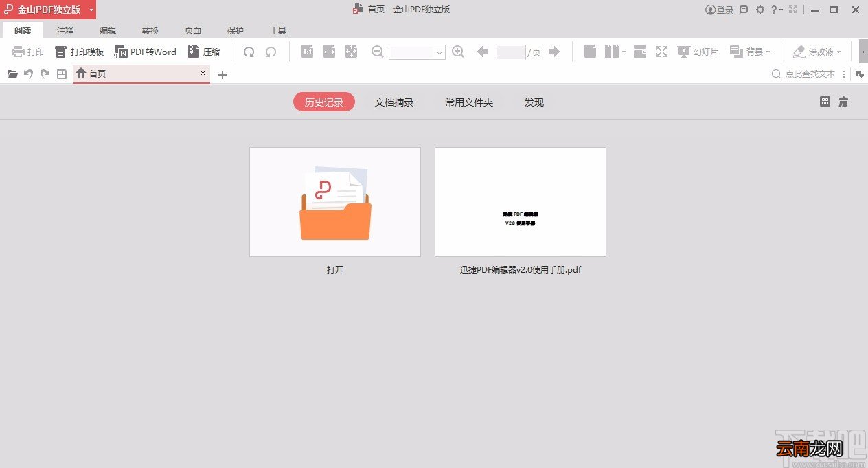Image resolution: width=868 pixels, height=468 pixels.
Task: Select single page view icon
Action: 590,52
